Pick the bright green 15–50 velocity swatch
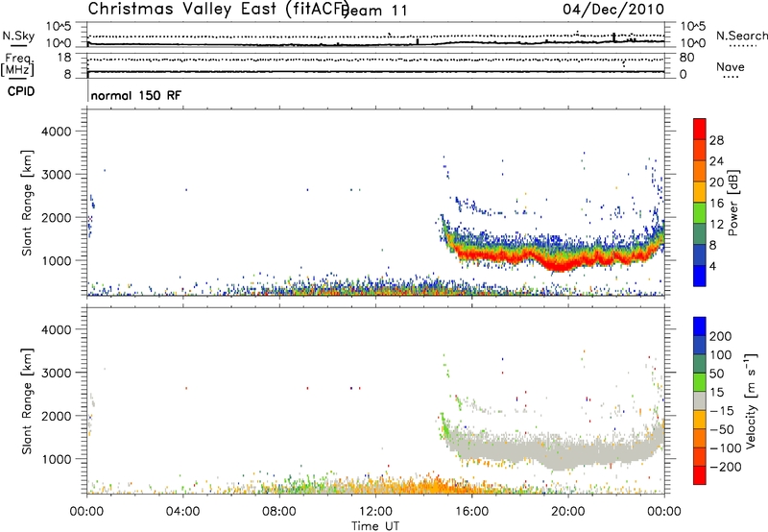The height and width of the screenshot is (532, 768). point(700,382)
